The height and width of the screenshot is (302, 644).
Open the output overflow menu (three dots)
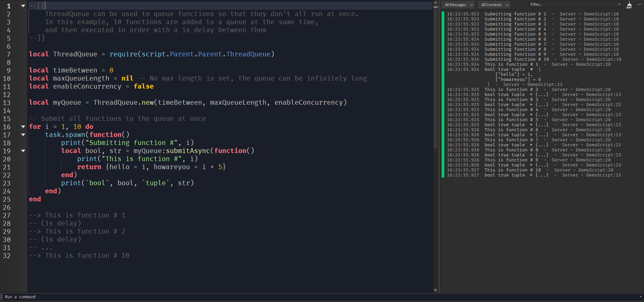[x=639, y=5]
